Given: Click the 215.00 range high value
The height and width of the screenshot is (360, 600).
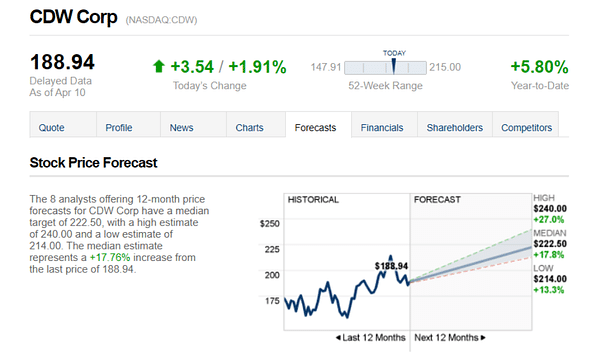Looking at the screenshot, I should click(445, 67).
